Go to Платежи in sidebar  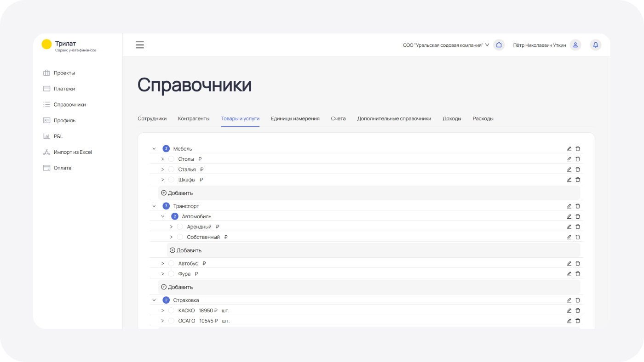[x=64, y=89]
